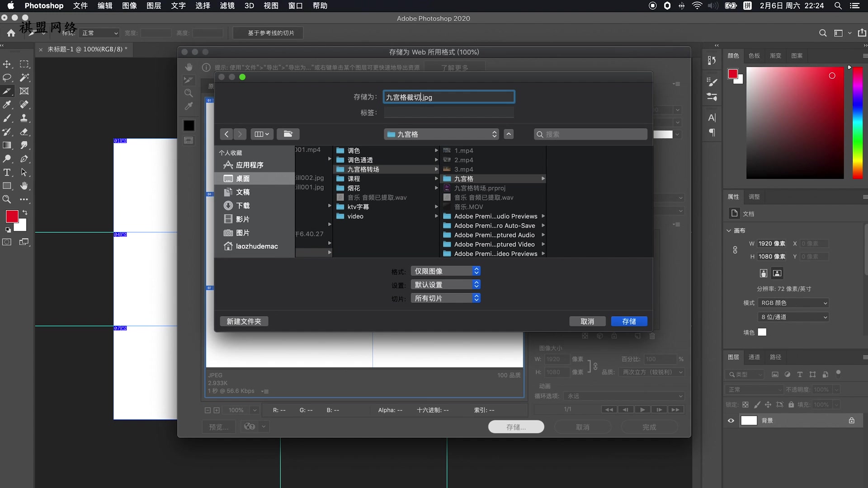Click the hue slider in Color panel

click(x=857, y=122)
